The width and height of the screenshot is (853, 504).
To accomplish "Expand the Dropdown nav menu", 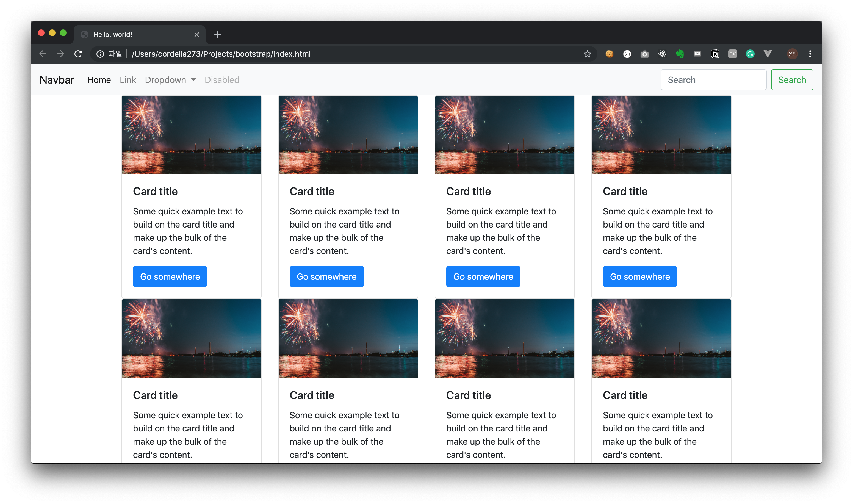I will click(170, 80).
